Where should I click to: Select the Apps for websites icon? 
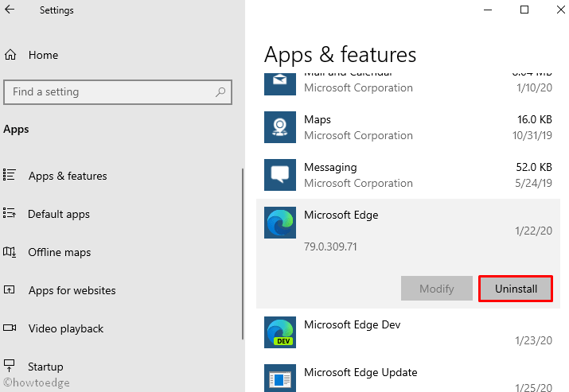click(x=9, y=289)
